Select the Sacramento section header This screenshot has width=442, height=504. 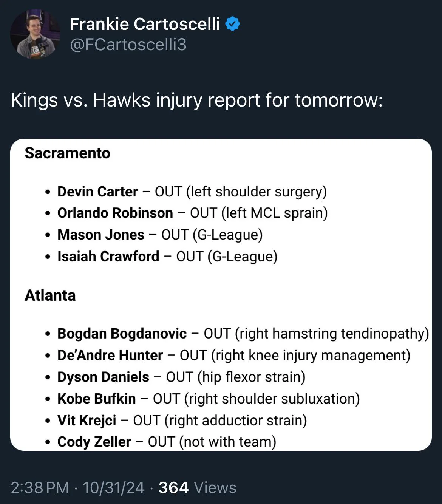tap(67, 153)
